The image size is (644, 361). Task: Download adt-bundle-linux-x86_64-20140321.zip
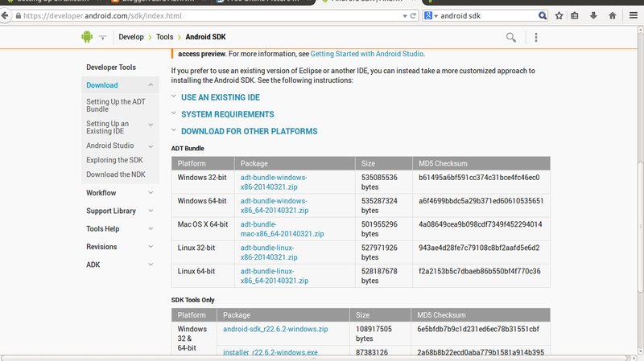[x=275, y=276]
